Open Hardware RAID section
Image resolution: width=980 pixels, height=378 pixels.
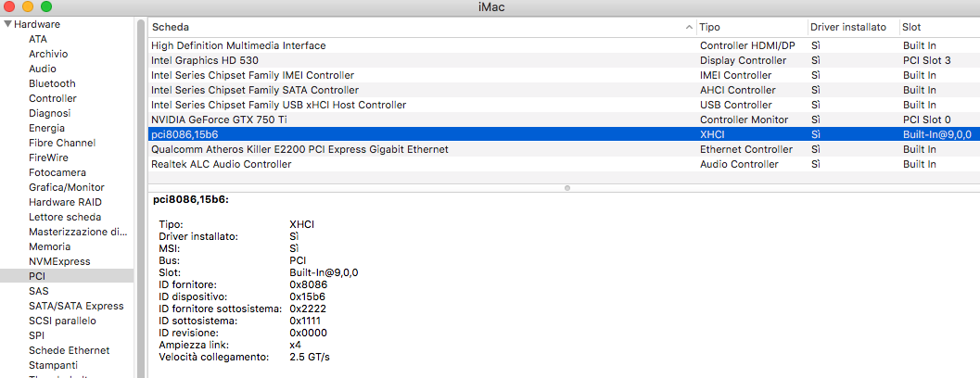click(65, 202)
